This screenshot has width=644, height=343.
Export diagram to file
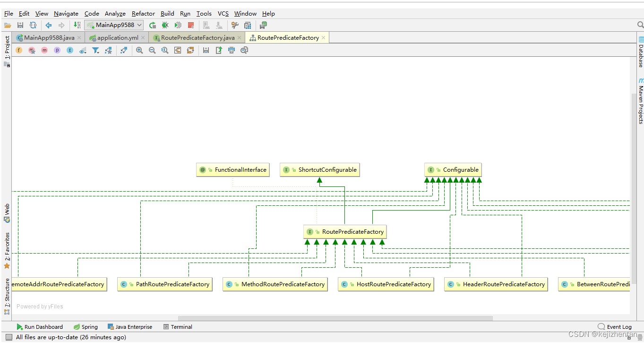(x=219, y=50)
